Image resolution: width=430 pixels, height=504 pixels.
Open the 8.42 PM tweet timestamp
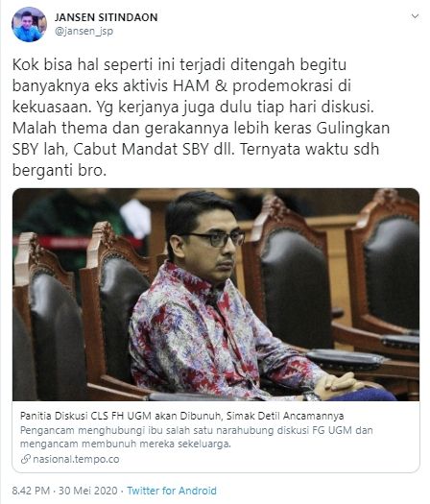[31, 491]
